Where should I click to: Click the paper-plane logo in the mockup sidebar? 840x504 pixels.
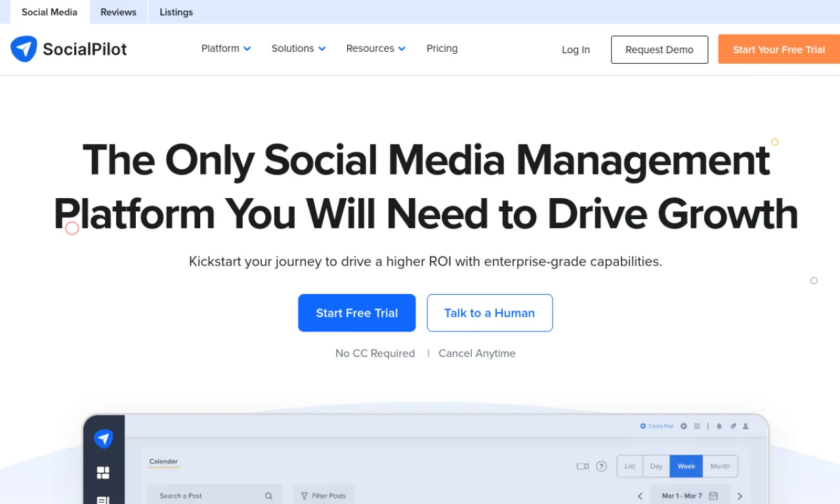tap(103, 438)
